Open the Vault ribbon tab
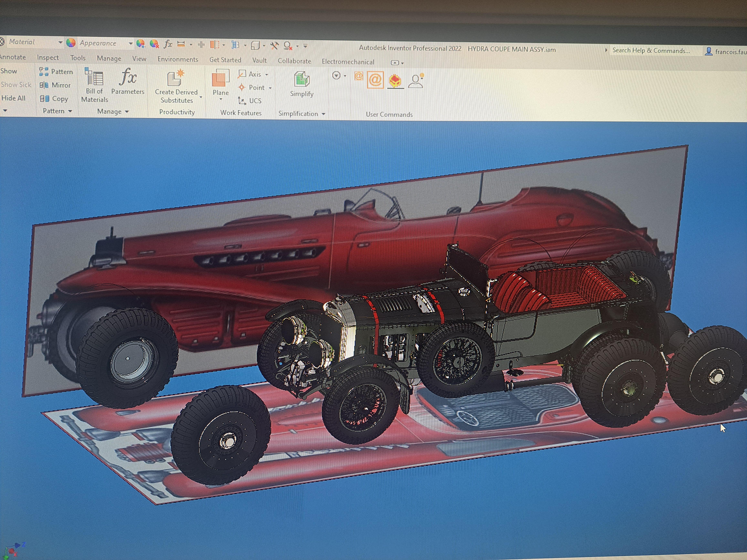Image resolution: width=747 pixels, height=560 pixels. click(259, 60)
